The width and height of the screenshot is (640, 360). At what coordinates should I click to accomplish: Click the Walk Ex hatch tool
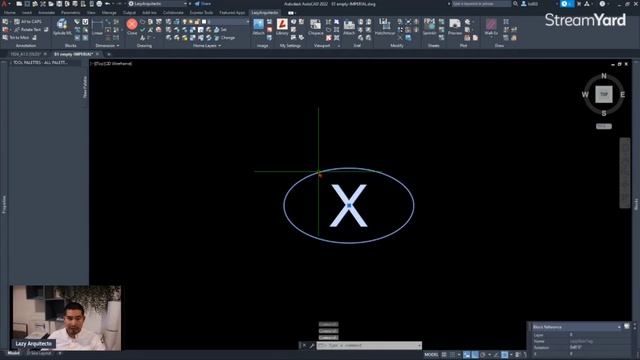click(x=491, y=27)
